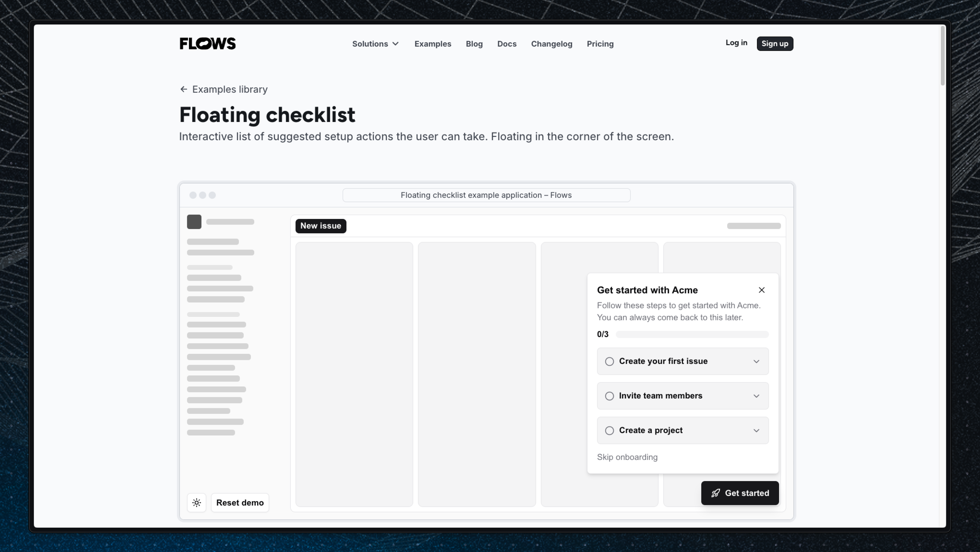Image resolution: width=980 pixels, height=552 pixels.
Task: Click the Skip onboarding link
Action: pyautogui.click(x=627, y=457)
